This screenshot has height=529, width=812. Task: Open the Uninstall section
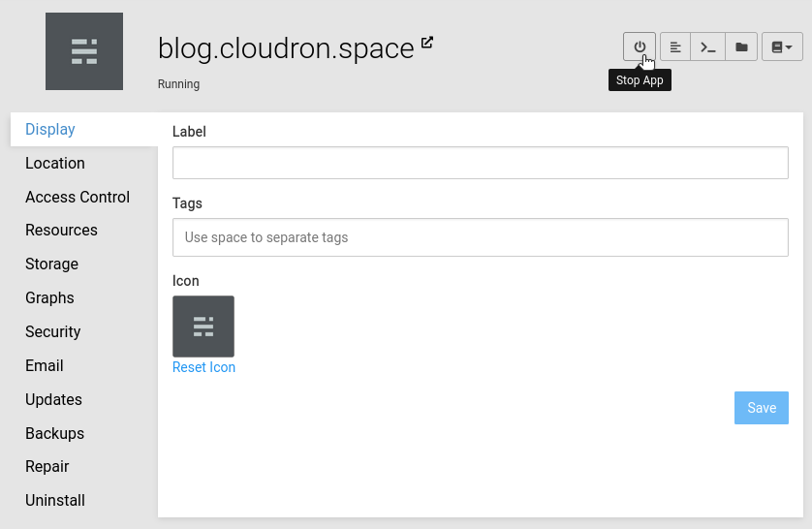tap(55, 500)
